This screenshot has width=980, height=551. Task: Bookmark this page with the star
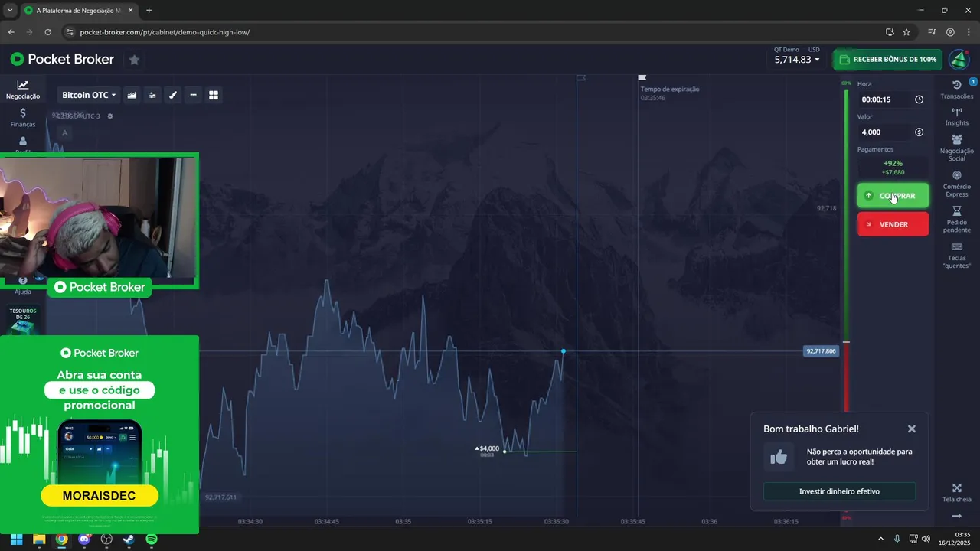(x=906, y=32)
